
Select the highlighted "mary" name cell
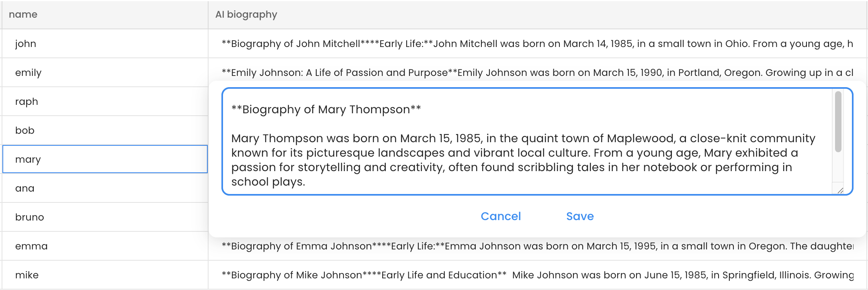[x=104, y=159]
